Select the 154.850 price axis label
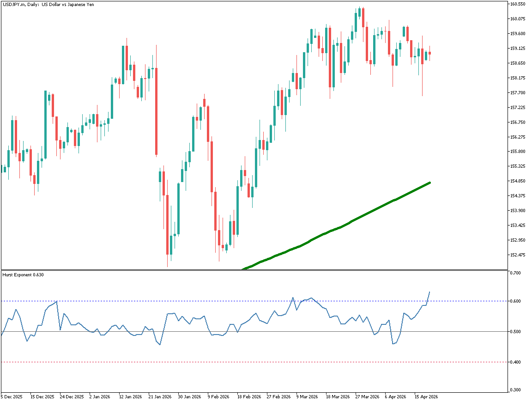 [518, 181]
